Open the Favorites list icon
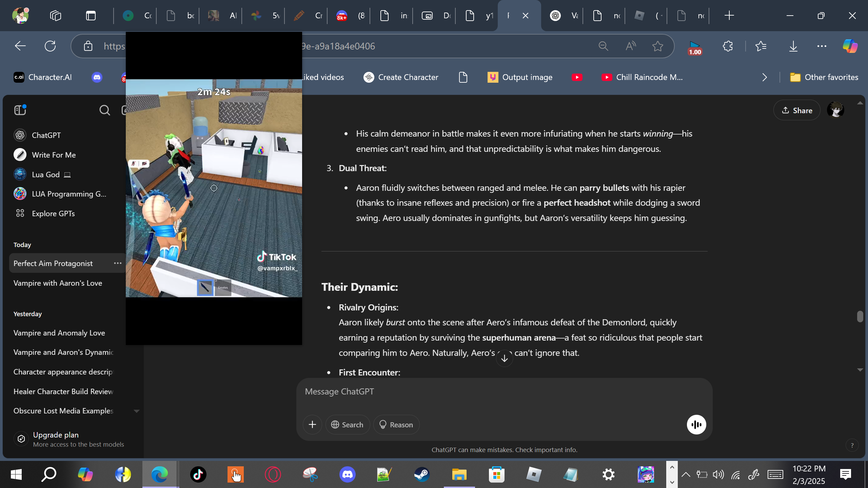The width and height of the screenshot is (868, 488). [761, 46]
